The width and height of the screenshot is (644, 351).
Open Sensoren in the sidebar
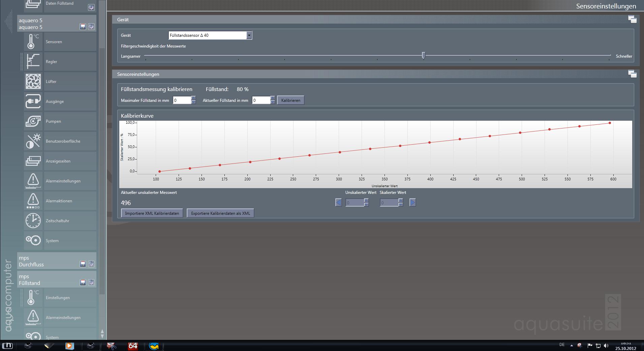point(54,42)
